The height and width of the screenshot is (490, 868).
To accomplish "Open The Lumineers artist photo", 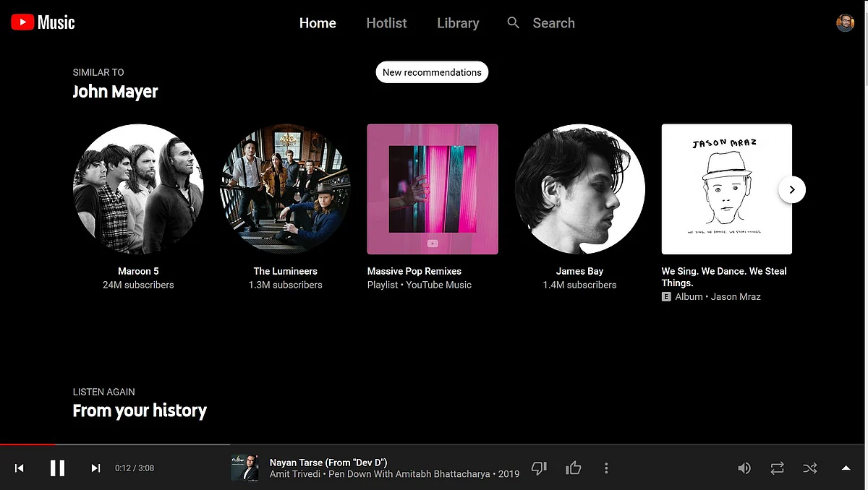I will [x=286, y=189].
